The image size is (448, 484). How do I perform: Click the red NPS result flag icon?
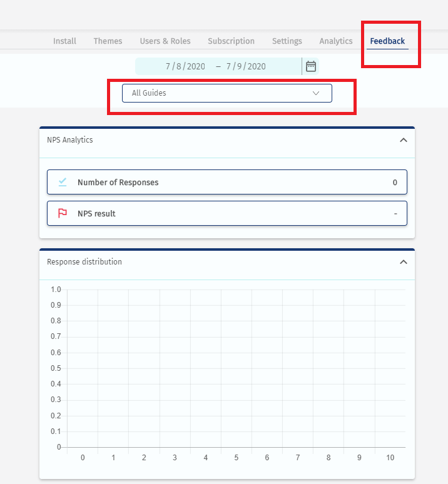coord(63,213)
